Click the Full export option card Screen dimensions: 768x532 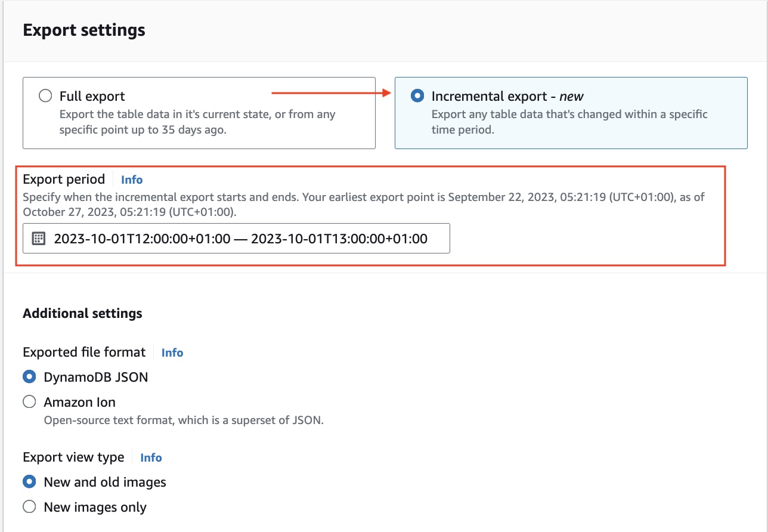point(199,112)
